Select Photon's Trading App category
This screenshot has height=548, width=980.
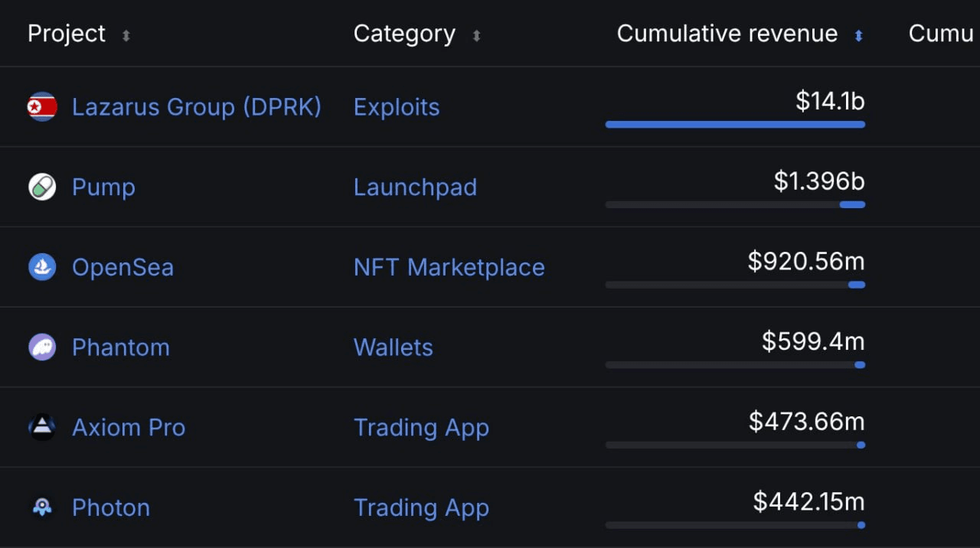[421, 508]
